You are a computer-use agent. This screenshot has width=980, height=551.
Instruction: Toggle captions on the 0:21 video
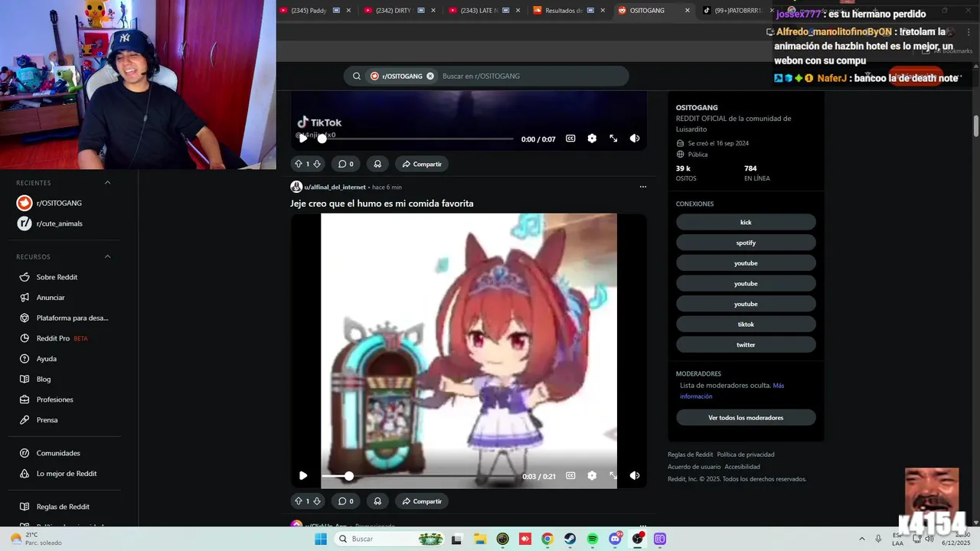[x=570, y=476]
